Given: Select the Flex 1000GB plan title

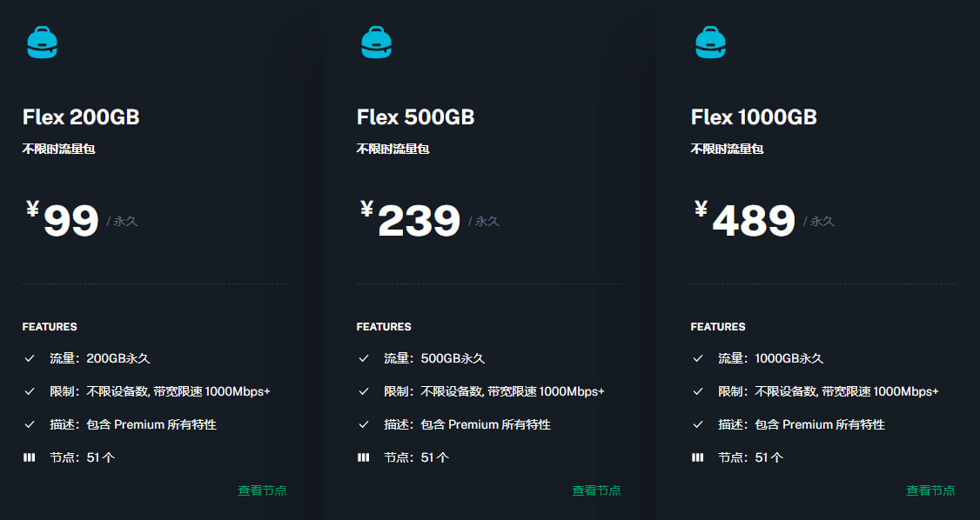Looking at the screenshot, I should (x=754, y=117).
